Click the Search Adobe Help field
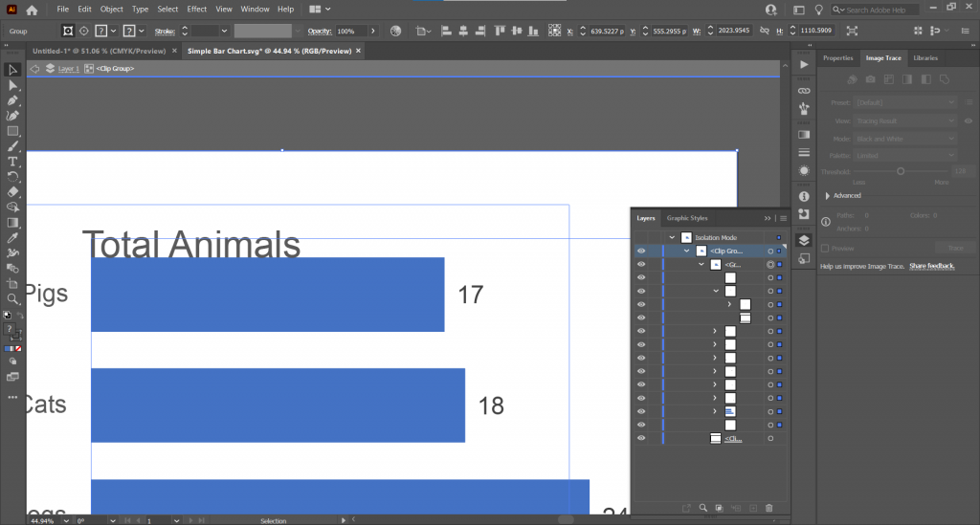The height and width of the screenshot is (525, 980). (875, 10)
